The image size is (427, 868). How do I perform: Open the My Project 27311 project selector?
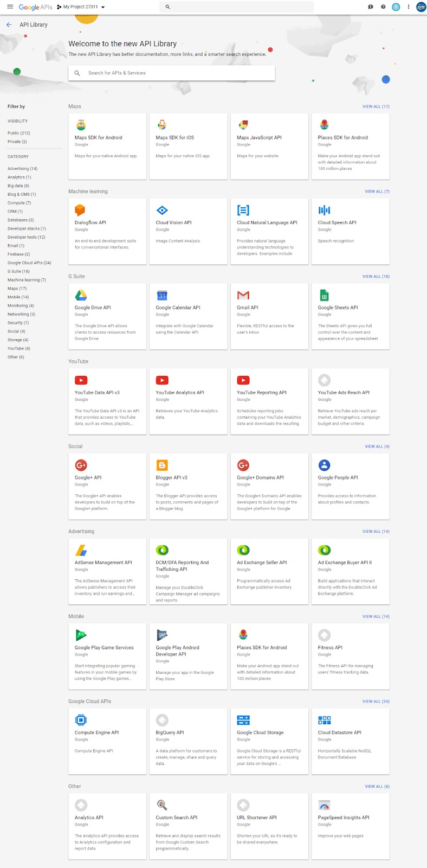[81, 7]
